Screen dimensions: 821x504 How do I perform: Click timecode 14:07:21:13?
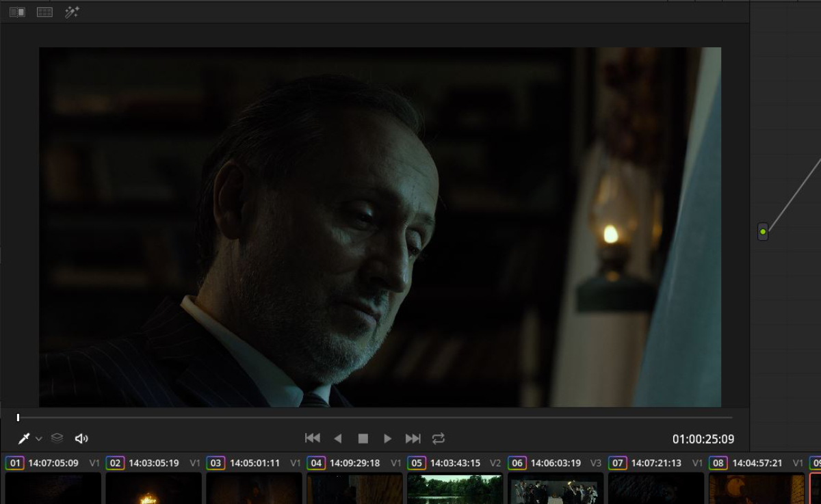657,463
